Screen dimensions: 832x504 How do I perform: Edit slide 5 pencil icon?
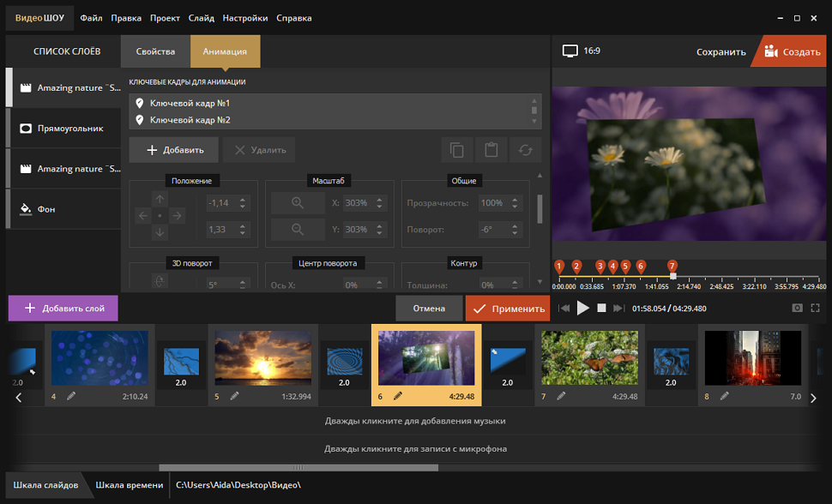pos(234,396)
